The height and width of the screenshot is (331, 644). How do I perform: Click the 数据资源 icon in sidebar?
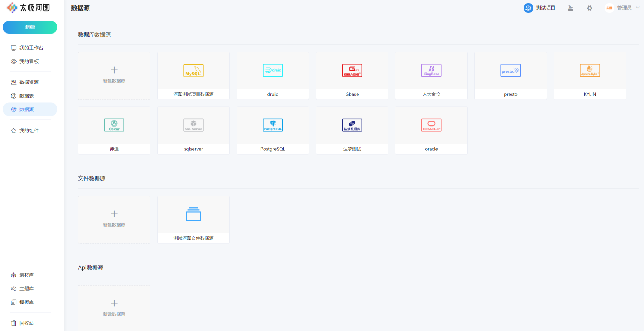point(14,82)
